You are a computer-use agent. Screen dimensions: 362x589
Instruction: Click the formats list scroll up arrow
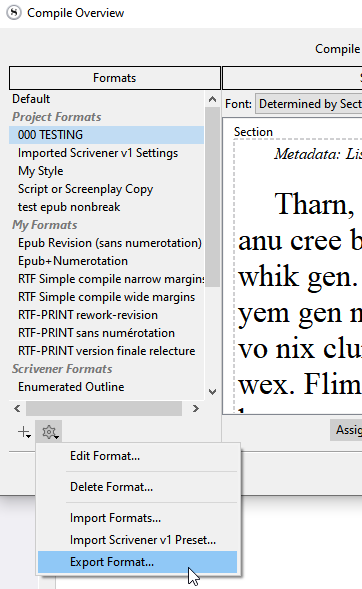[x=213, y=99]
